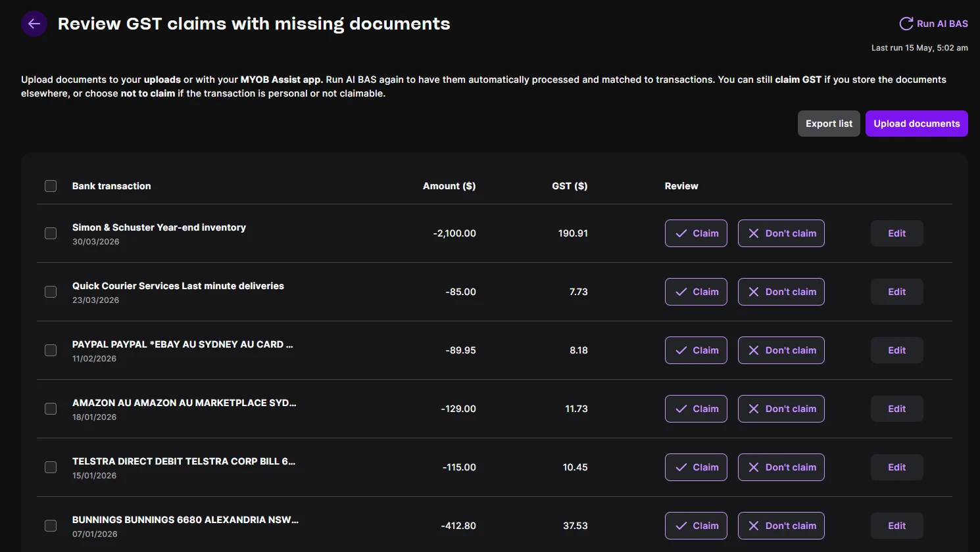Image resolution: width=980 pixels, height=552 pixels.
Task: Click the GST ($) column header
Action: (x=570, y=186)
